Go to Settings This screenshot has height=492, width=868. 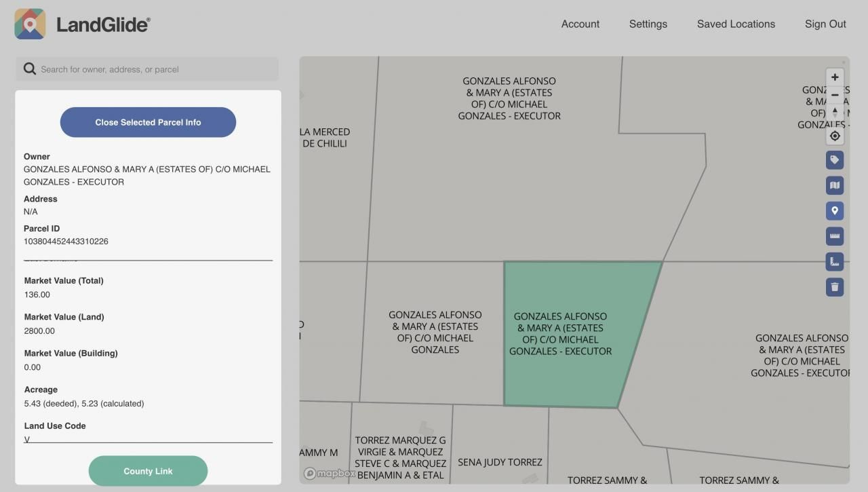pyautogui.click(x=648, y=24)
